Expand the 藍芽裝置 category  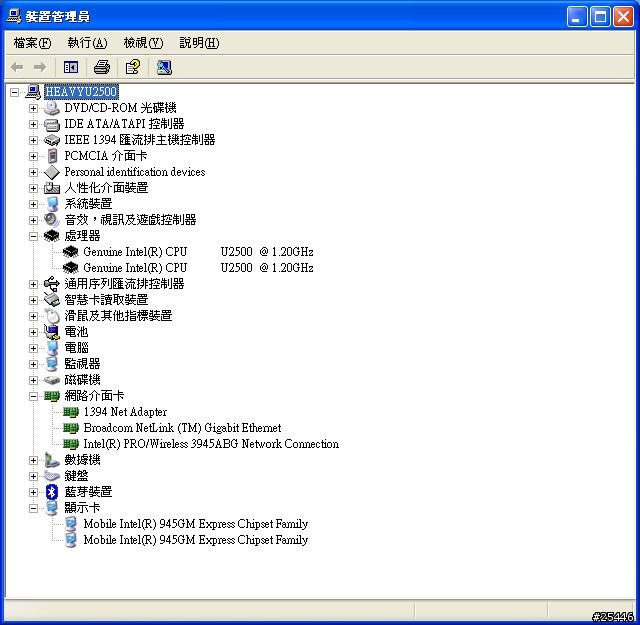click(33, 492)
